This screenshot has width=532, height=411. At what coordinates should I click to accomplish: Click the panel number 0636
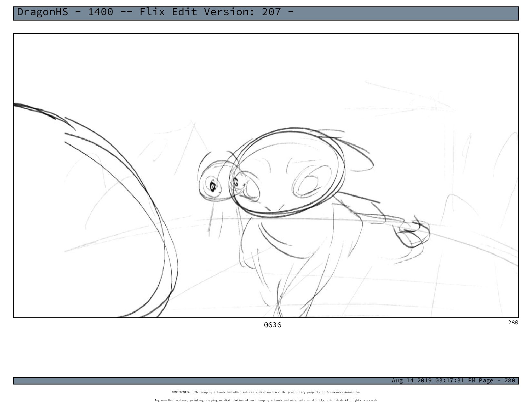coord(272,325)
